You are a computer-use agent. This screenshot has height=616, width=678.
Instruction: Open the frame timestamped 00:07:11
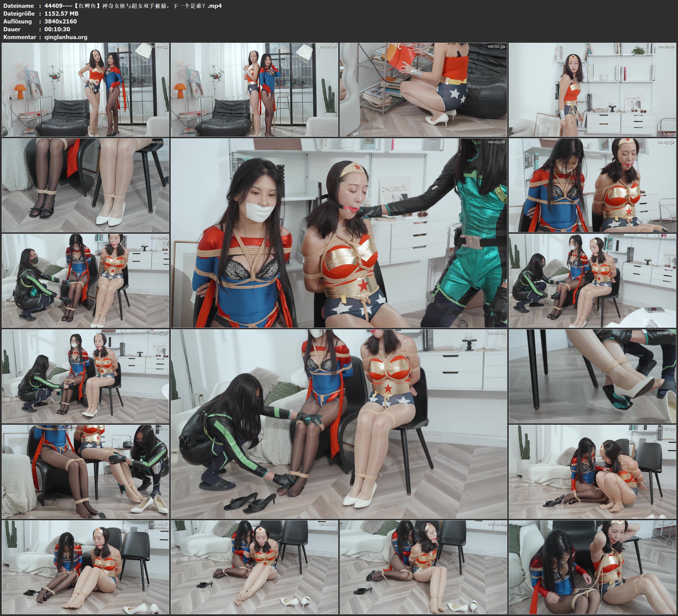[x=85, y=471]
